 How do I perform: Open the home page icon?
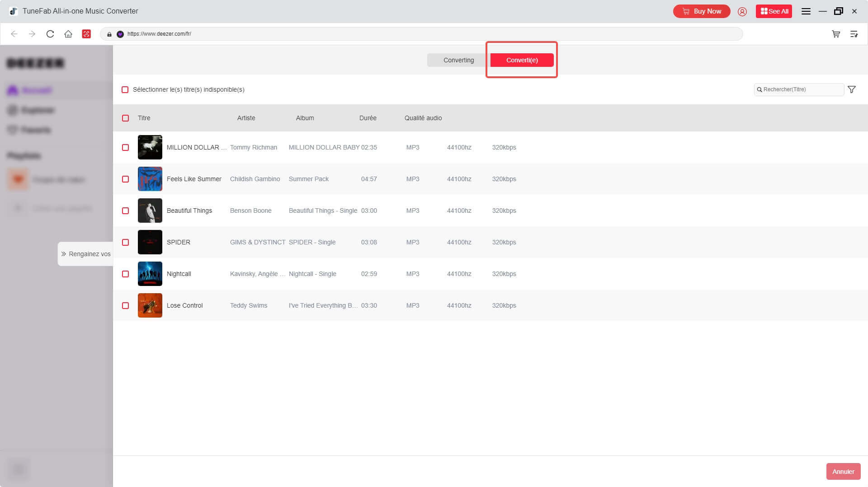(68, 34)
